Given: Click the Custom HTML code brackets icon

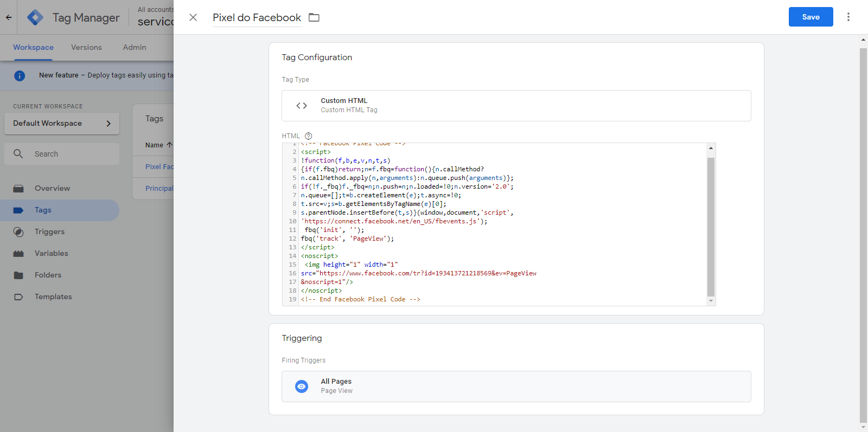Looking at the screenshot, I should pos(302,106).
